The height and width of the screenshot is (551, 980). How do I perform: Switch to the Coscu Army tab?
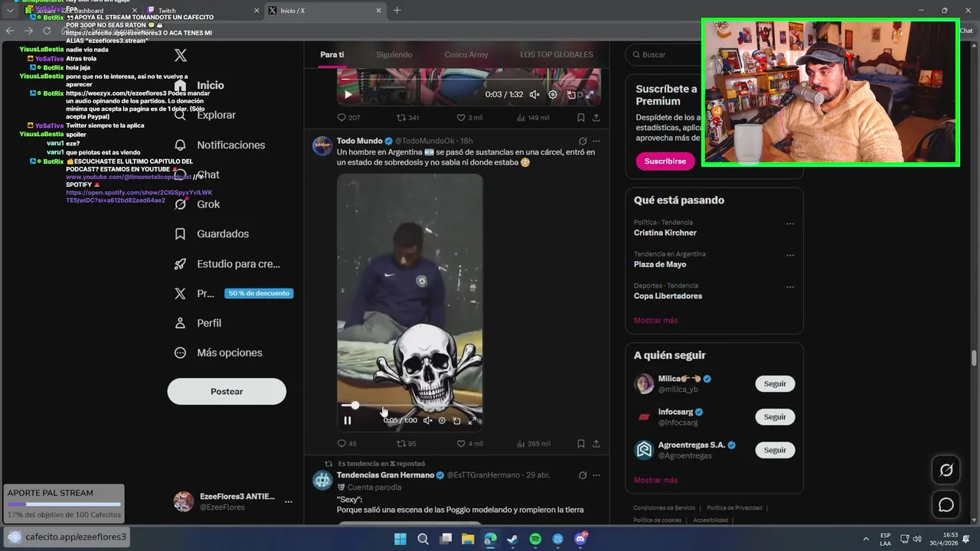466,54
